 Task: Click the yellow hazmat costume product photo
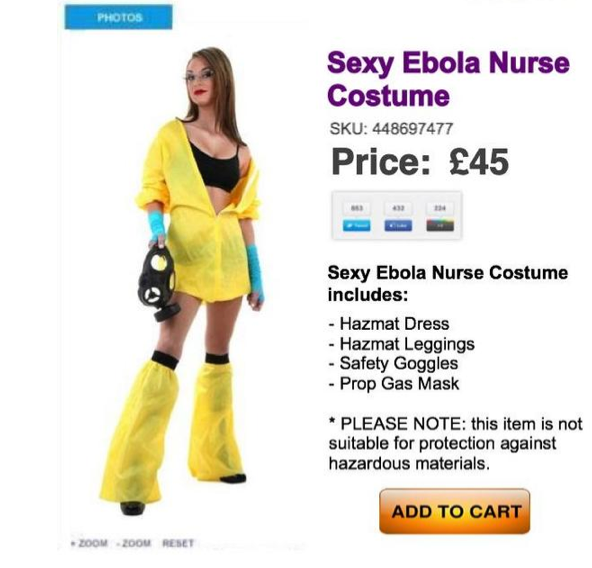pos(182,281)
